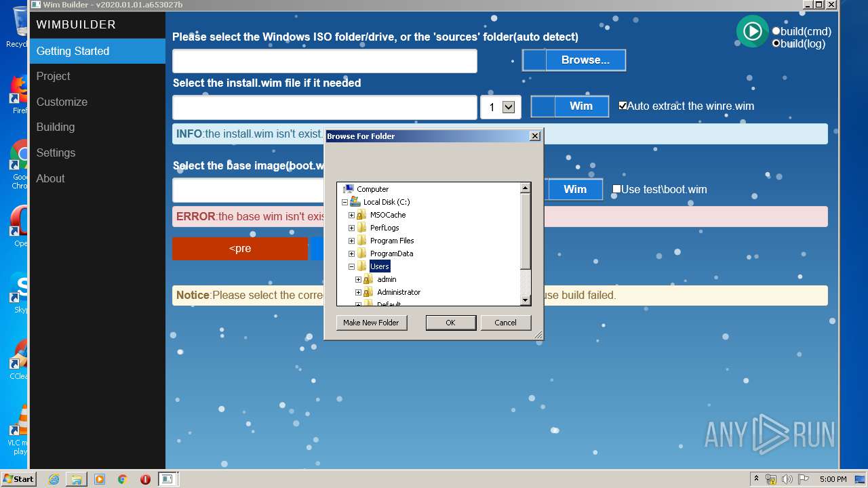Click Make New Folder button
This screenshot has height=488, width=868.
tap(371, 323)
